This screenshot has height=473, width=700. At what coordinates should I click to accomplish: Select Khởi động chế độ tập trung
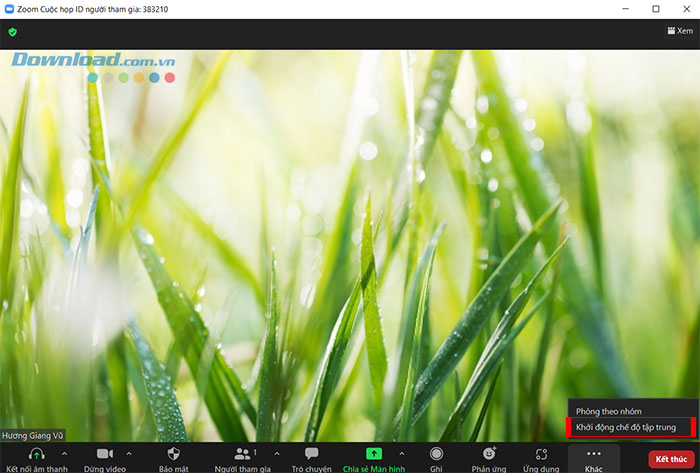626,427
